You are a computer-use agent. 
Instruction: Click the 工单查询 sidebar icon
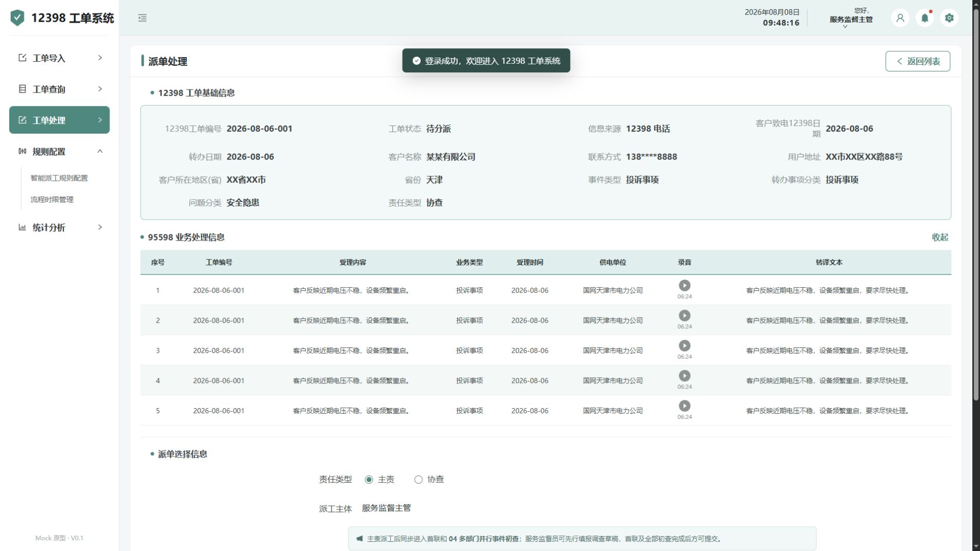22,89
